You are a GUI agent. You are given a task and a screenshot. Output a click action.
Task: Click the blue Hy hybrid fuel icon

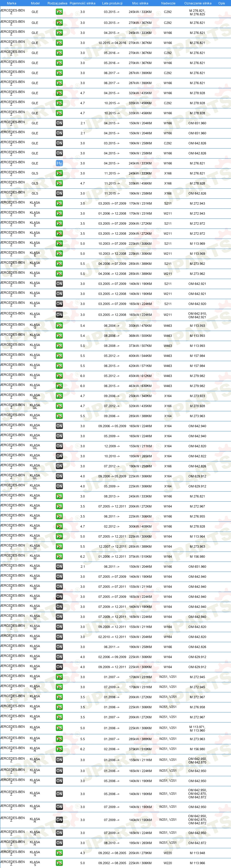(x=59, y=163)
